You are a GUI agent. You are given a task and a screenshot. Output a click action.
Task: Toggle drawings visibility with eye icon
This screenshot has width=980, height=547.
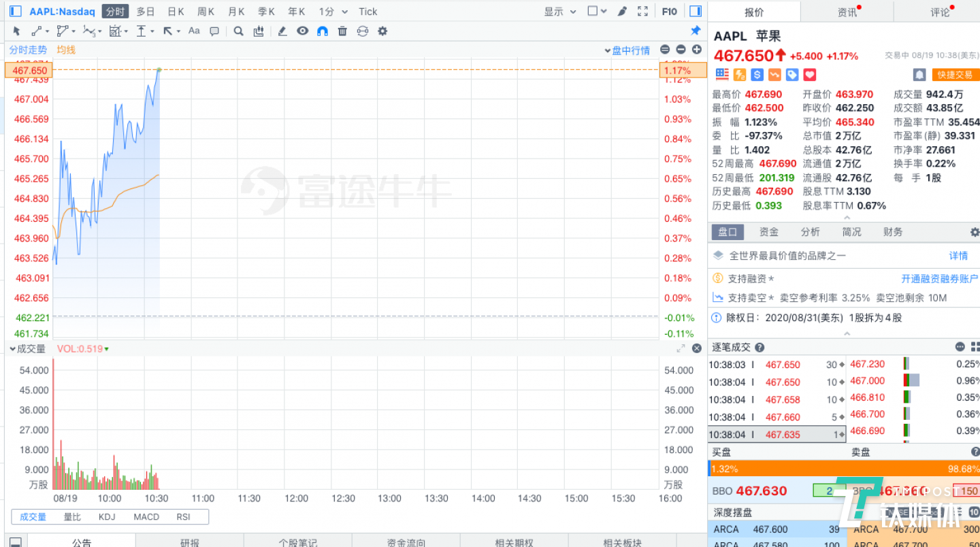click(x=303, y=31)
